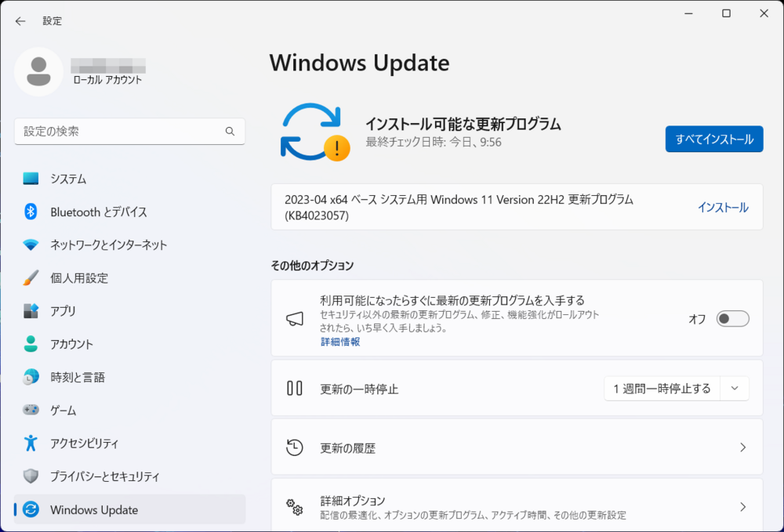Viewport: 784px width, 532px height.
Task: Click the search magnifier in settings search box
Action: tap(230, 131)
